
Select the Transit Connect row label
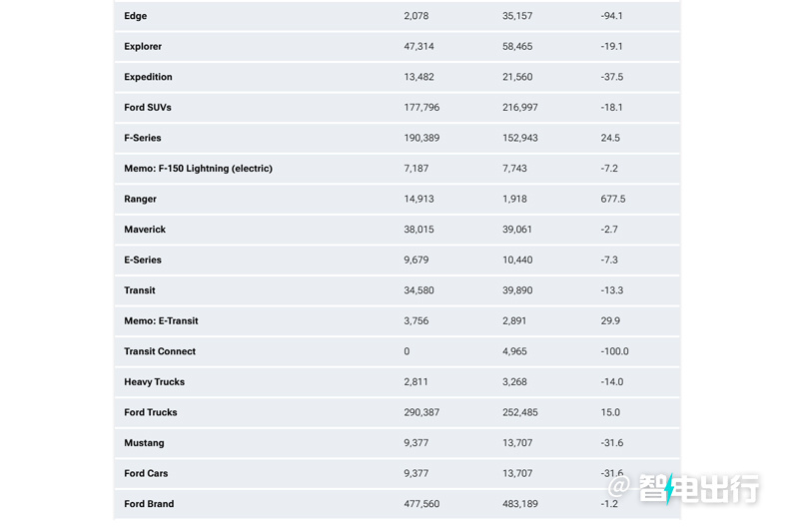[x=160, y=351]
